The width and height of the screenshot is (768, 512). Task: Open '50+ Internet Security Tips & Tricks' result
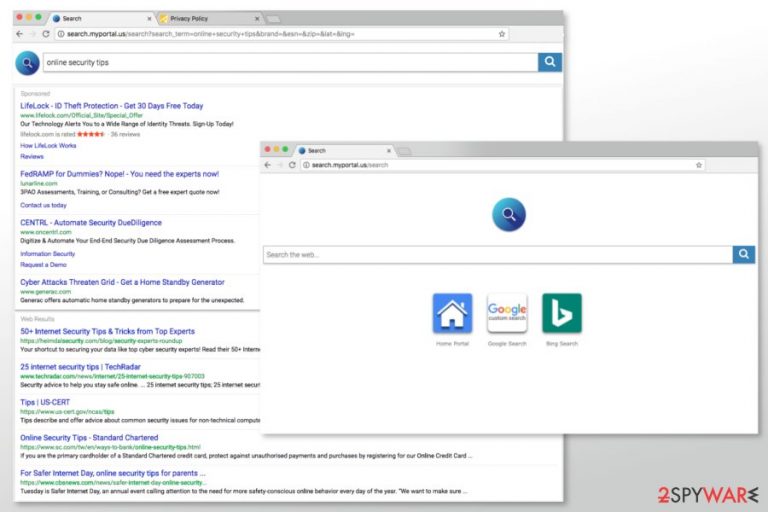tap(107, 331)
